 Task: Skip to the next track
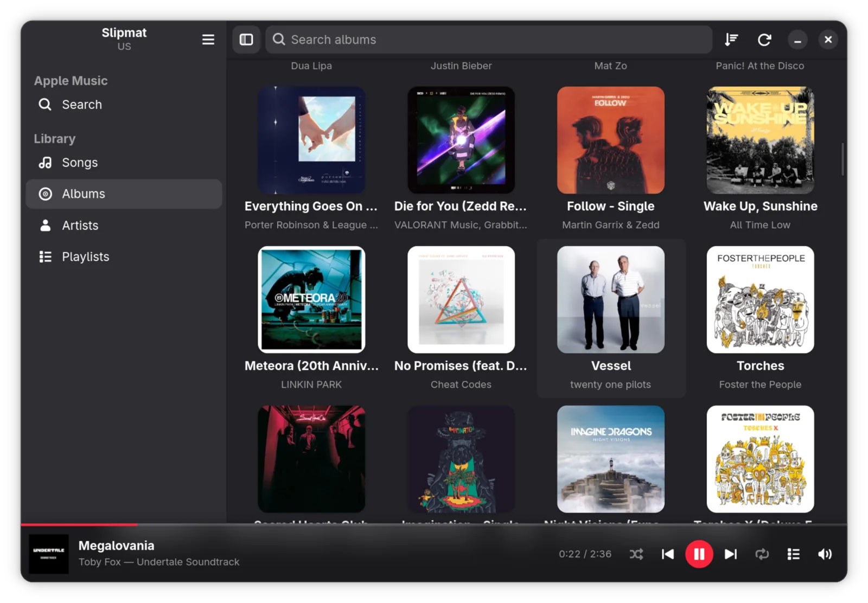point(731,554)
